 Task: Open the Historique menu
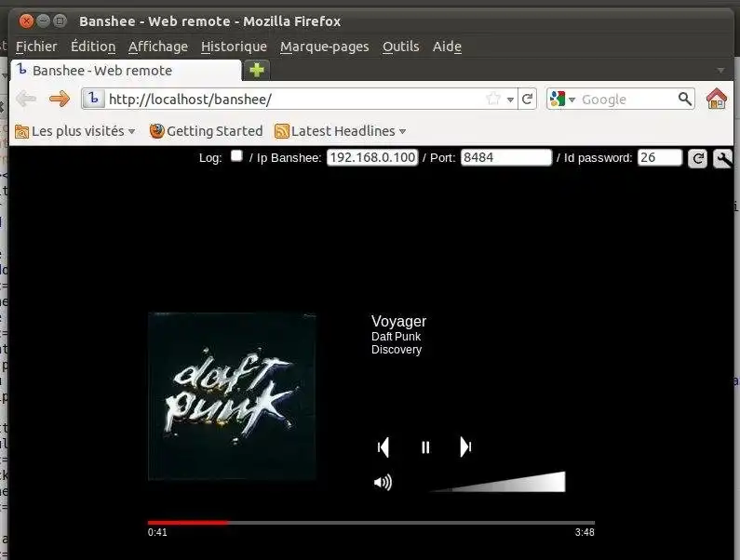(x=234, y=47)
